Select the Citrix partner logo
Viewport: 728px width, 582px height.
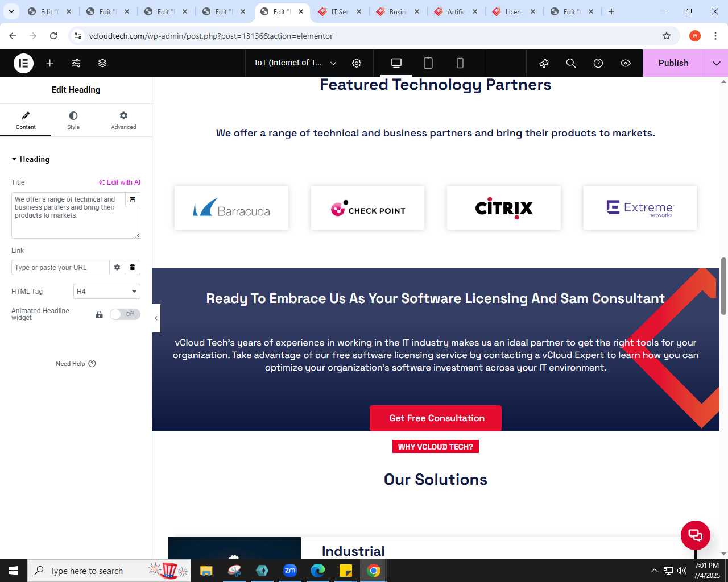[x=504, y=208]
